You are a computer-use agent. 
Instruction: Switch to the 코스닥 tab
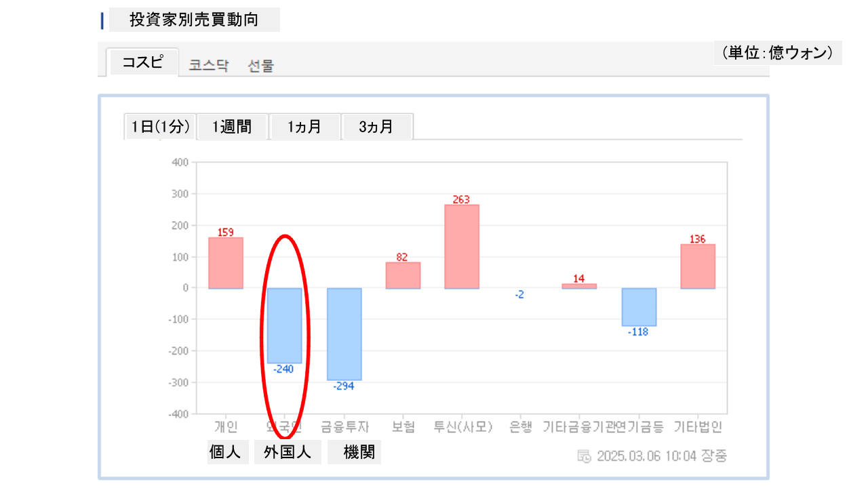click(208, 66)
